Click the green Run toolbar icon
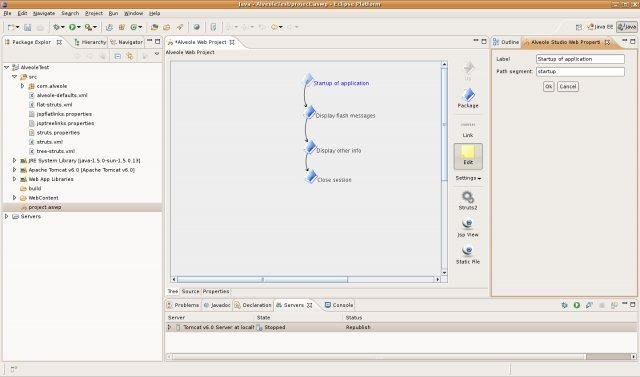 [72, 27]
